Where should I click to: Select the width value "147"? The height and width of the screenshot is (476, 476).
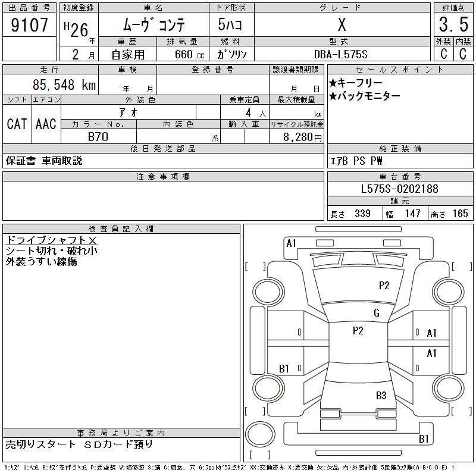pos(412,214)
